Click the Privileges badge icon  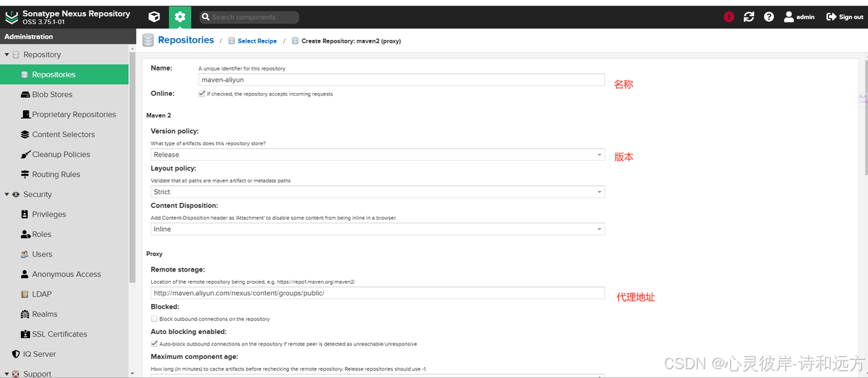[x=25, y=214]
